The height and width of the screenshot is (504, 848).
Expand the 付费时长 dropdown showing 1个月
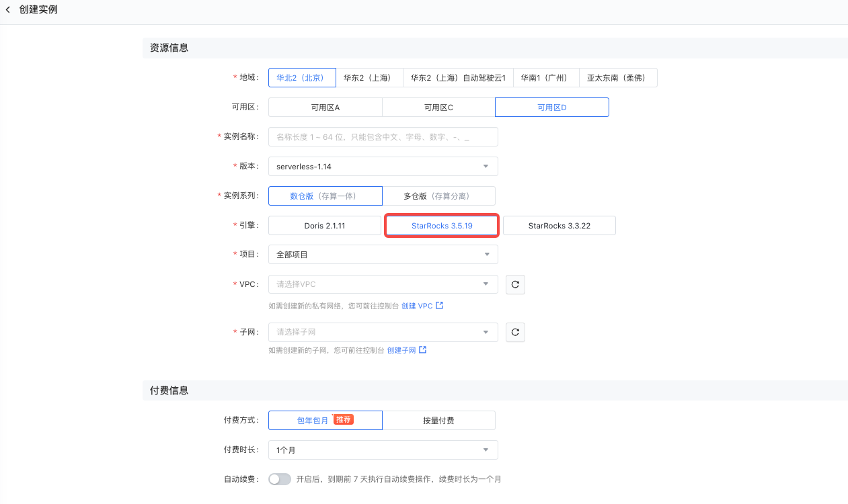coord(383,450)
